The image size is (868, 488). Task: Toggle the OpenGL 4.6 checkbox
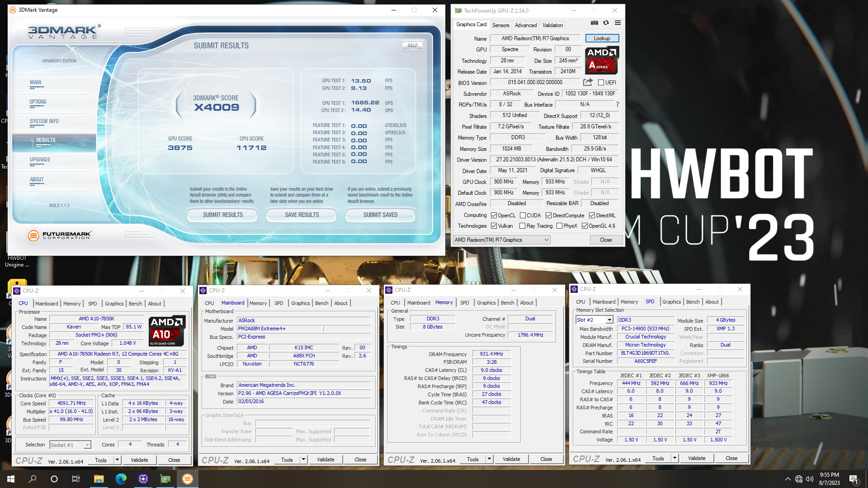click(585, 226)
